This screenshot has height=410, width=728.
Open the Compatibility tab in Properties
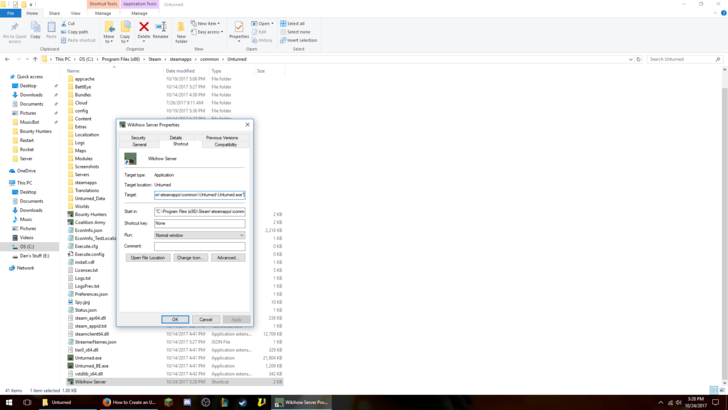[226, 144]
